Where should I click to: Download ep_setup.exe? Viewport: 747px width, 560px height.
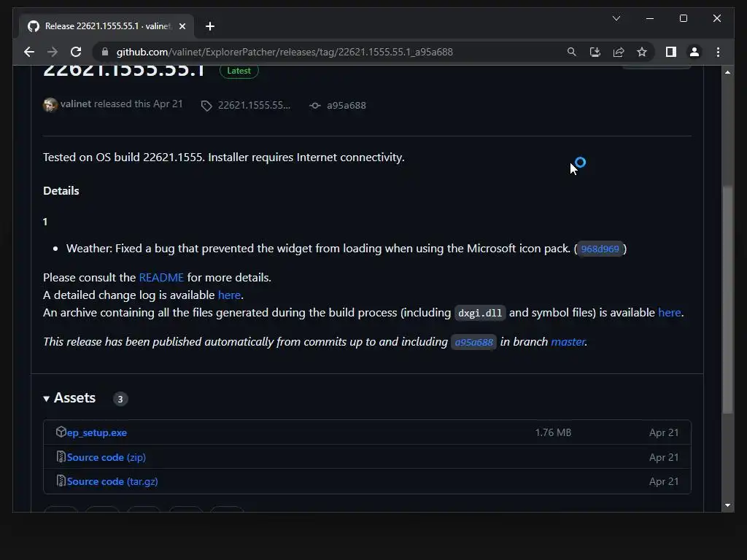97,433
